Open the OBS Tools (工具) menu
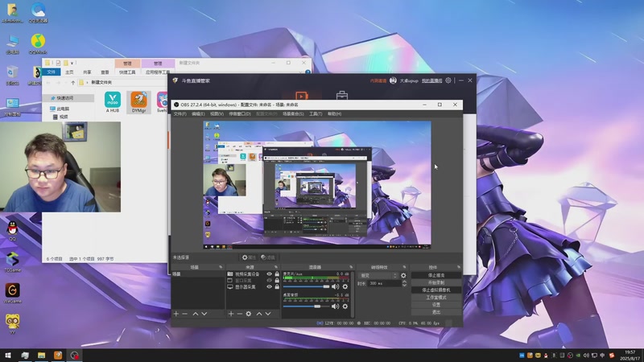The height and width of the screenshot is (362, 644). tap(316, 113)
